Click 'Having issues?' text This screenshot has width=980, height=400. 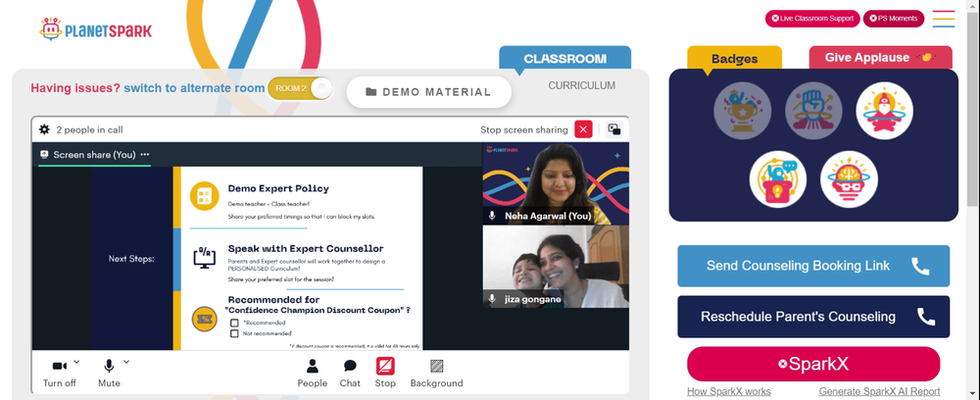coord(75,88)
